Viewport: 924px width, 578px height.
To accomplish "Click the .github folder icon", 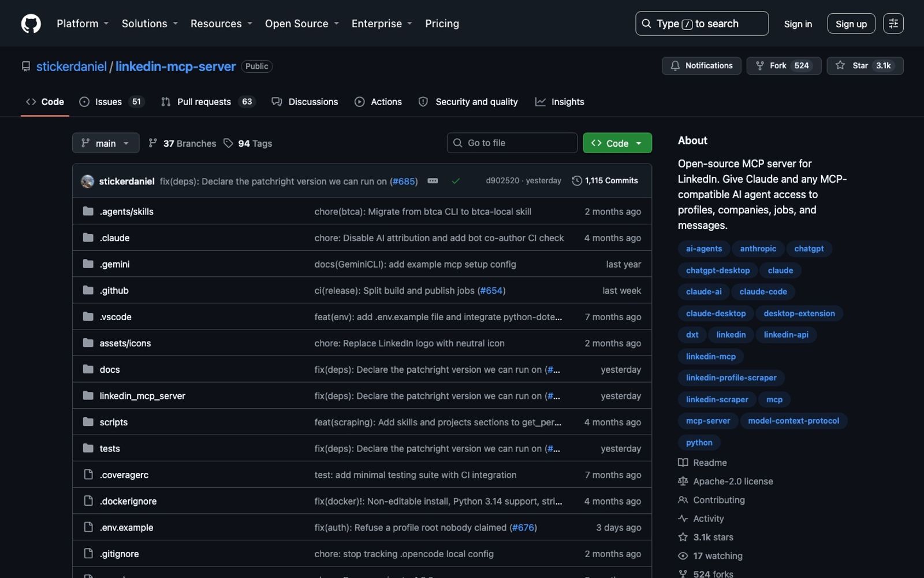I will pos(88,290).
